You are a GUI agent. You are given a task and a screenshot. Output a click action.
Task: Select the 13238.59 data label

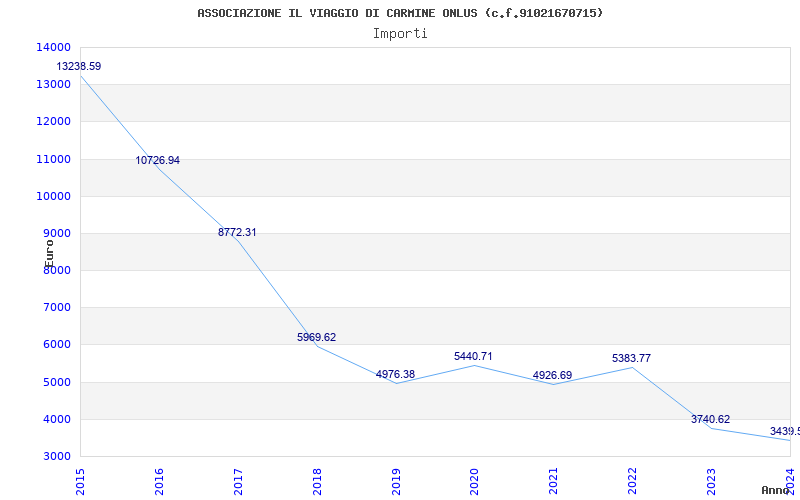tap(79, 66)
